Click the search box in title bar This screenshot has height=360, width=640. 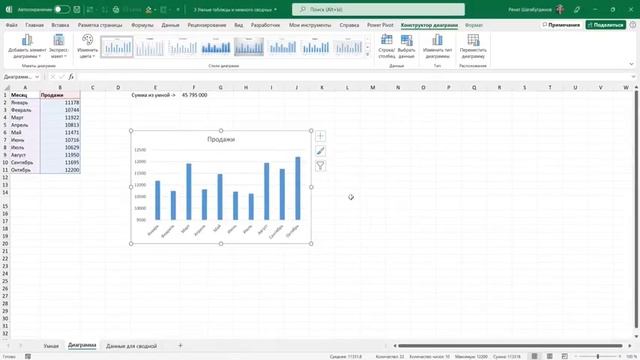[378, 9]
